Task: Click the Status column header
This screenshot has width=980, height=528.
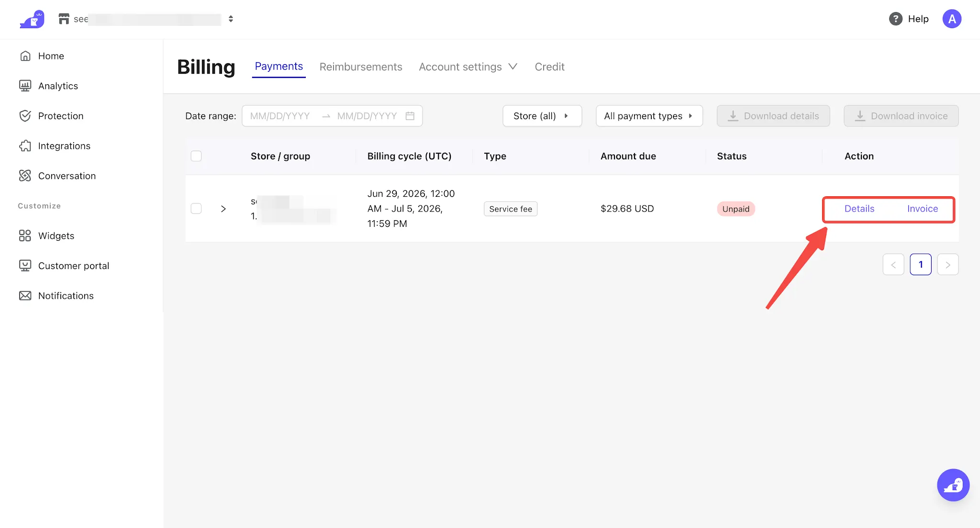Action: (x=732, y=156)
